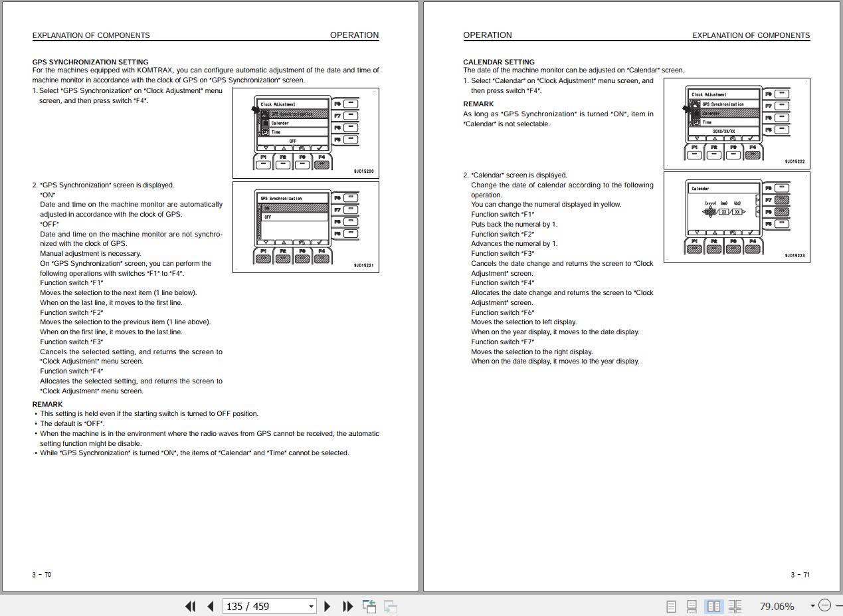Click the Clock Adjustment diagram 9JD15220
Image resolution: width=843 pixels, height=616 pixels.
point(306,133)
